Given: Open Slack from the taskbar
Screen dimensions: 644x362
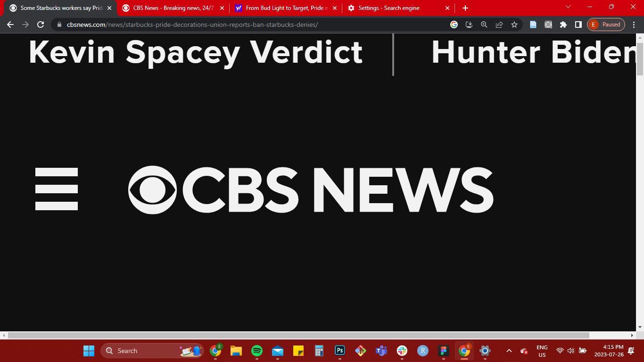Looking at the screenshot, I should tap(402, 351).
